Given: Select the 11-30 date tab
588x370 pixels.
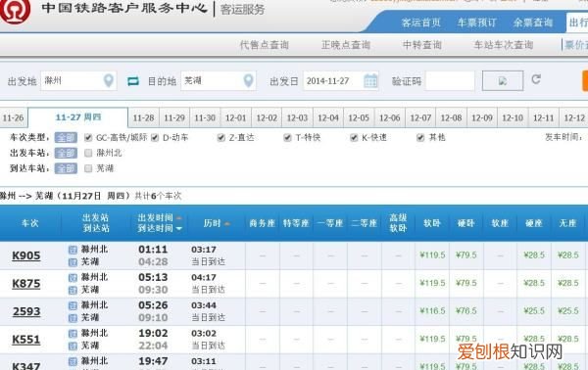Looking at the screenshot, I should click(x=205, y=118).
